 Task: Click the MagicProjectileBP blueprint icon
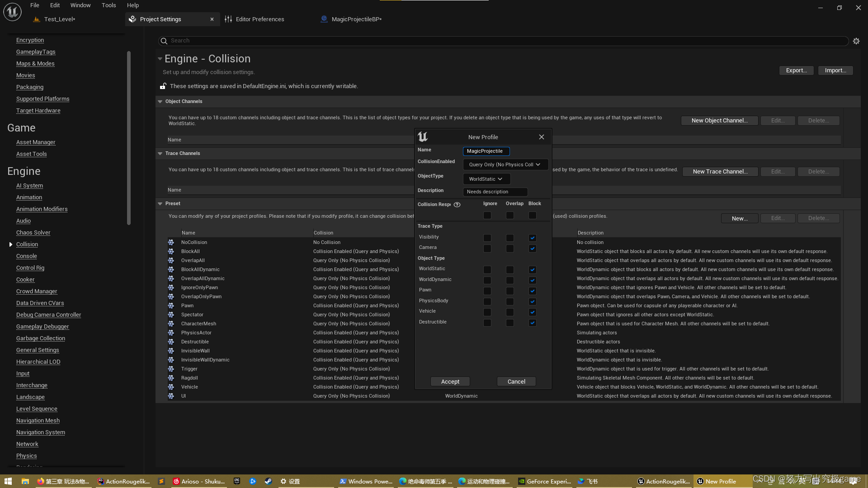tap(324, 19)
